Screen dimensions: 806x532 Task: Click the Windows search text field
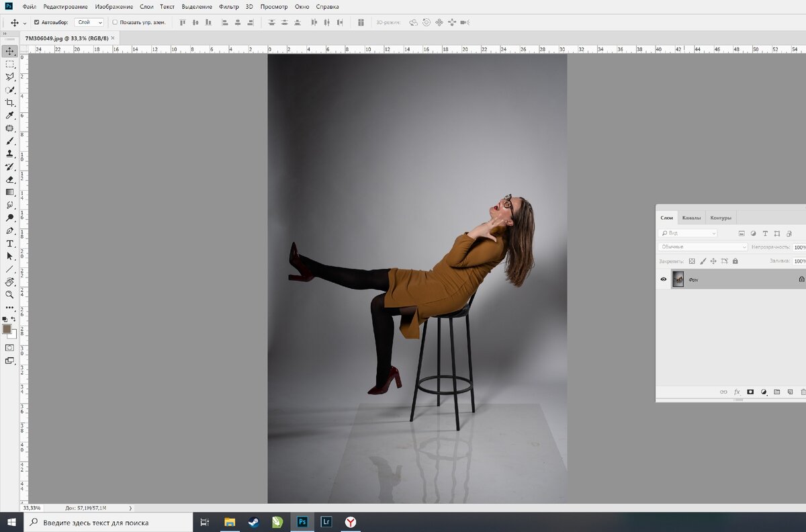click(x=107, y=522)
